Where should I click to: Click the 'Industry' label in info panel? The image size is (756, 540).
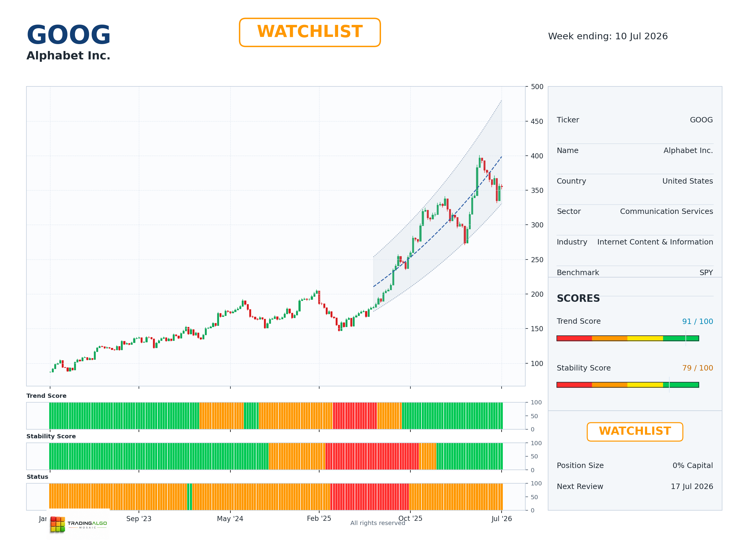tap(572, 242)
